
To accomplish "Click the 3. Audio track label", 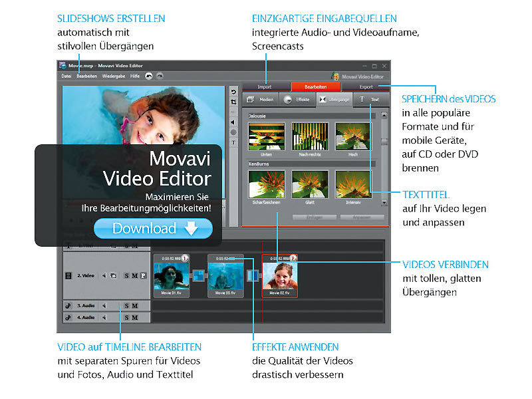I will pos(86,306).
